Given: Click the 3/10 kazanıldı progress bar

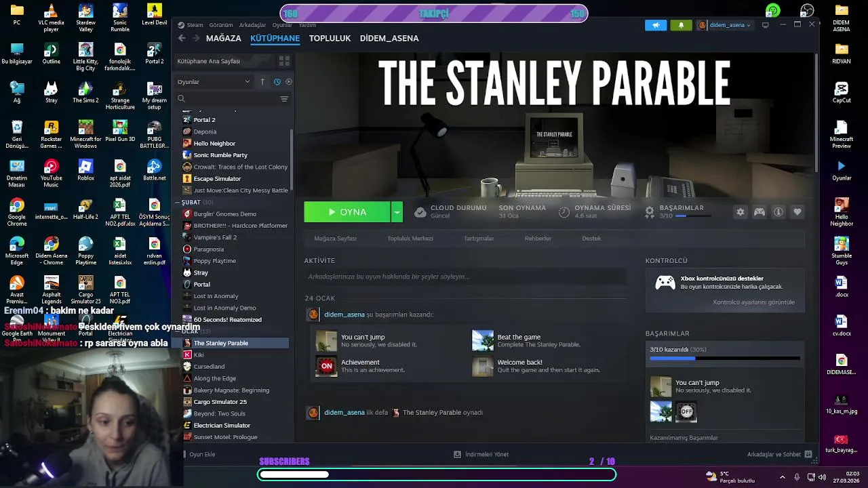Looking at the screenshot, I should [724, 359].
